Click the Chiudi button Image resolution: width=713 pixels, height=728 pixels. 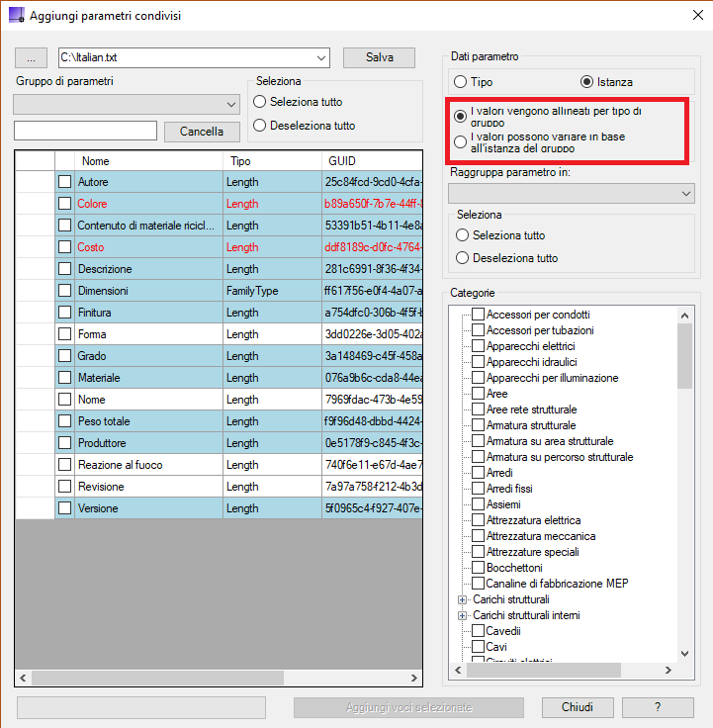click(x=578, y=707)
